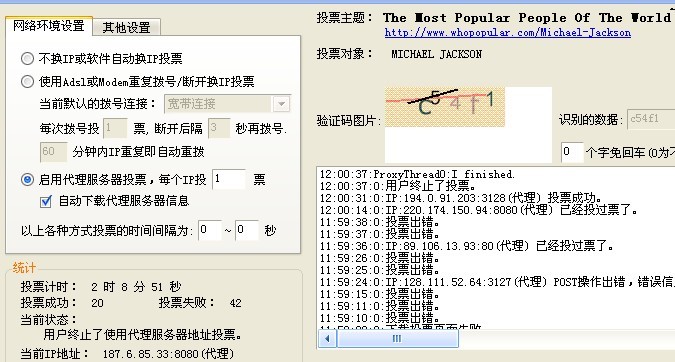675x362 pixels.
Task: Click the 每次拨号投 votes input field
Action: (115, 128)
